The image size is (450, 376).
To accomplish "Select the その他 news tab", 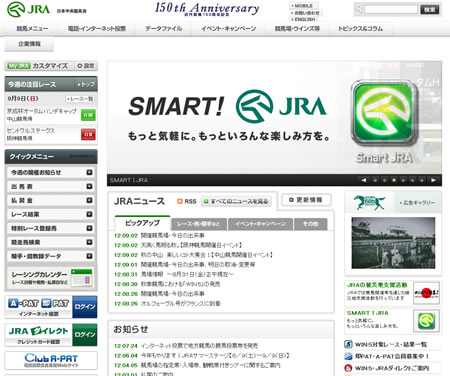I will [310, 224].
